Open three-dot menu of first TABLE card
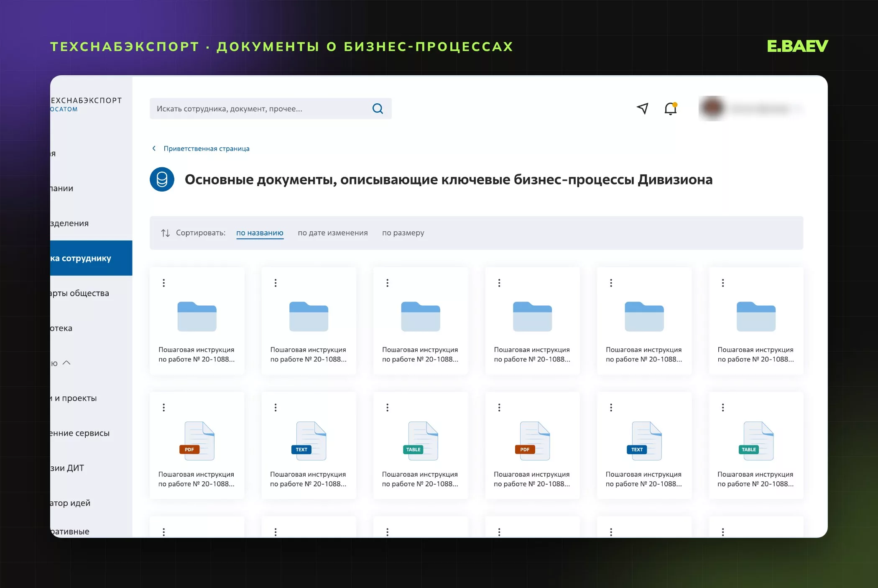 pos(388,407)
